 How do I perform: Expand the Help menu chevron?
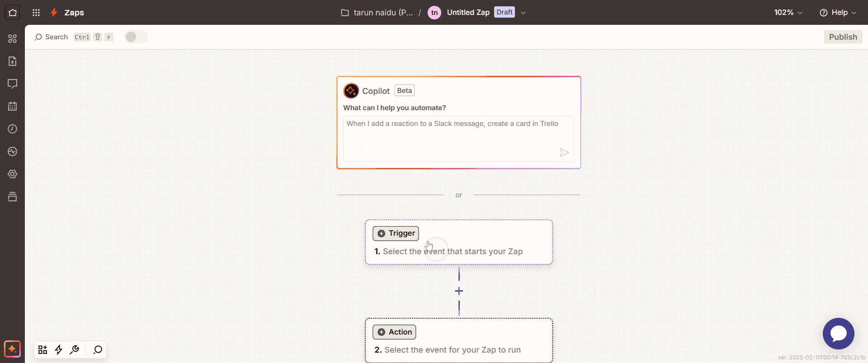(x=854, y=13)
